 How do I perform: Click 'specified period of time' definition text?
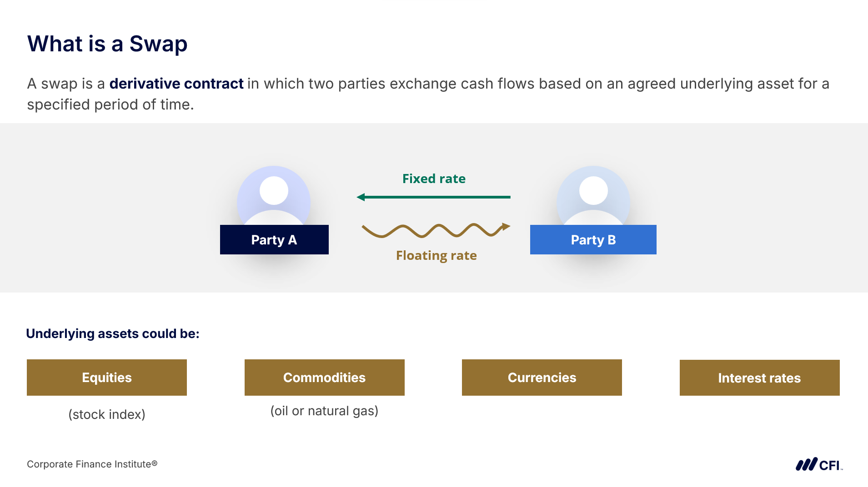(x=110, y=104)
